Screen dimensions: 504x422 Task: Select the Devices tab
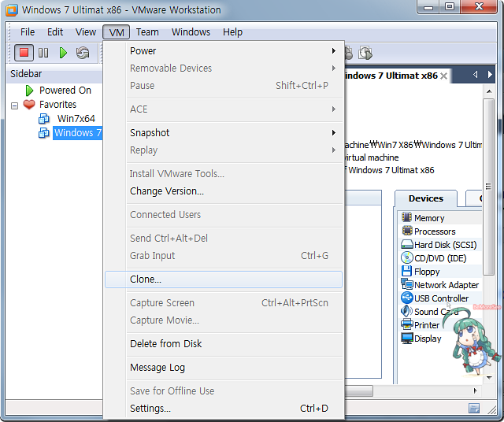[x=426, y=198]
